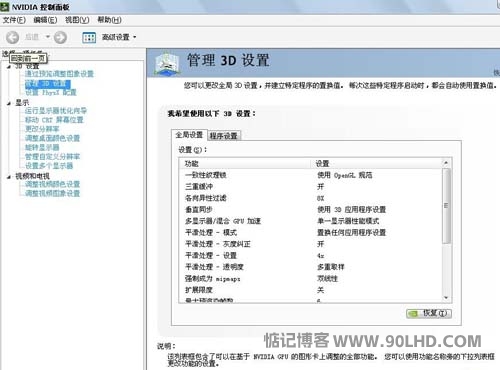
Task: Select 管理 3D 设置 in the tree
Action: tap(47, 83)
